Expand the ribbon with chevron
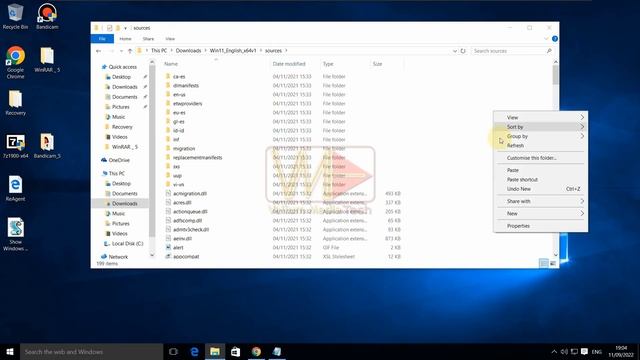640x360 pixels. click(546, 39)
